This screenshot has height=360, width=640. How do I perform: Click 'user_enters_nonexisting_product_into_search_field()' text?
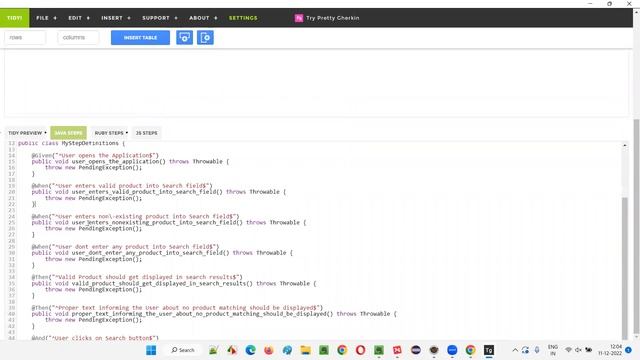coord(157,222)
